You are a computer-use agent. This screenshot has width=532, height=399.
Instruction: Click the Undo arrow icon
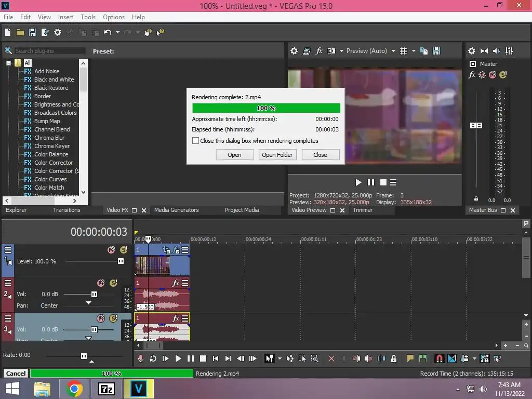(x=108, y=32)
